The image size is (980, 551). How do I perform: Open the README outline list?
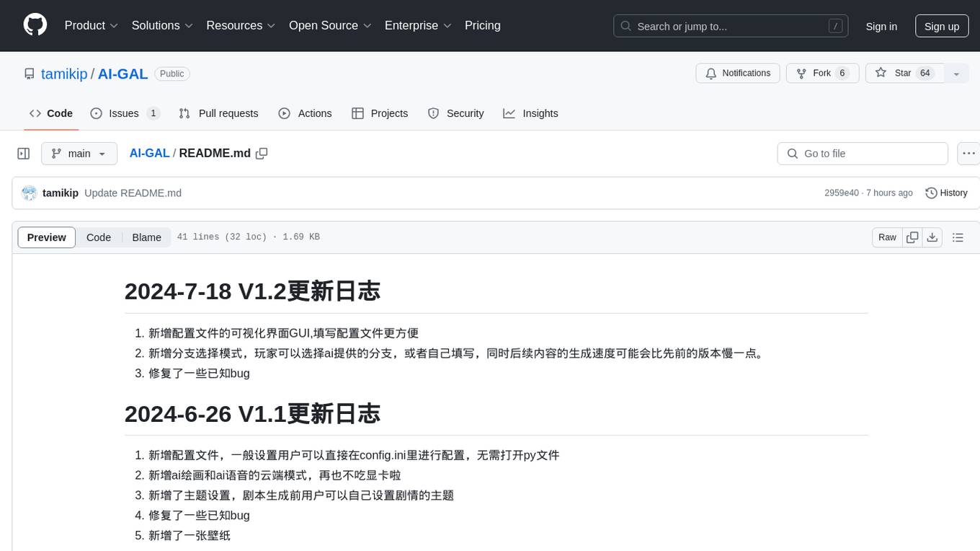[x=958, y=237]
